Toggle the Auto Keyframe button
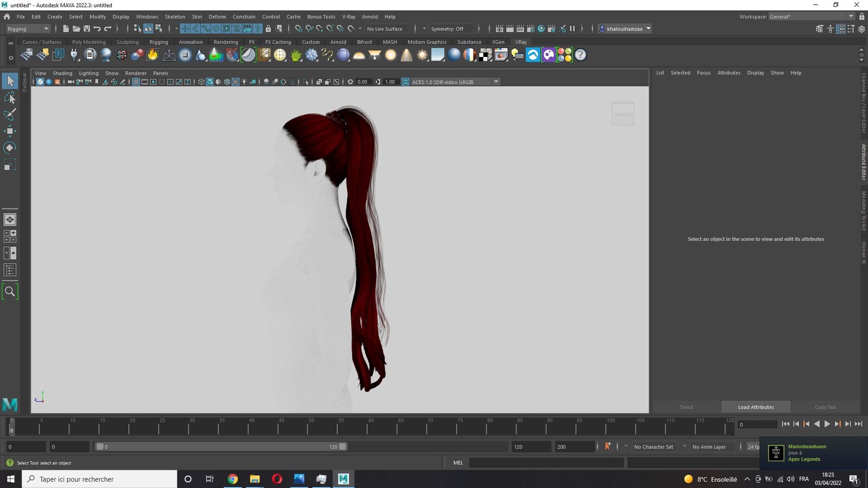Viewport: 868px width, 488px height. pos(608,446)
